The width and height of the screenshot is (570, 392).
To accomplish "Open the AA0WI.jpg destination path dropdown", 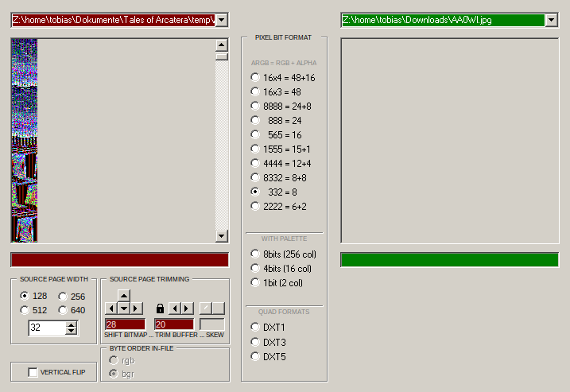I will (552, 20).
